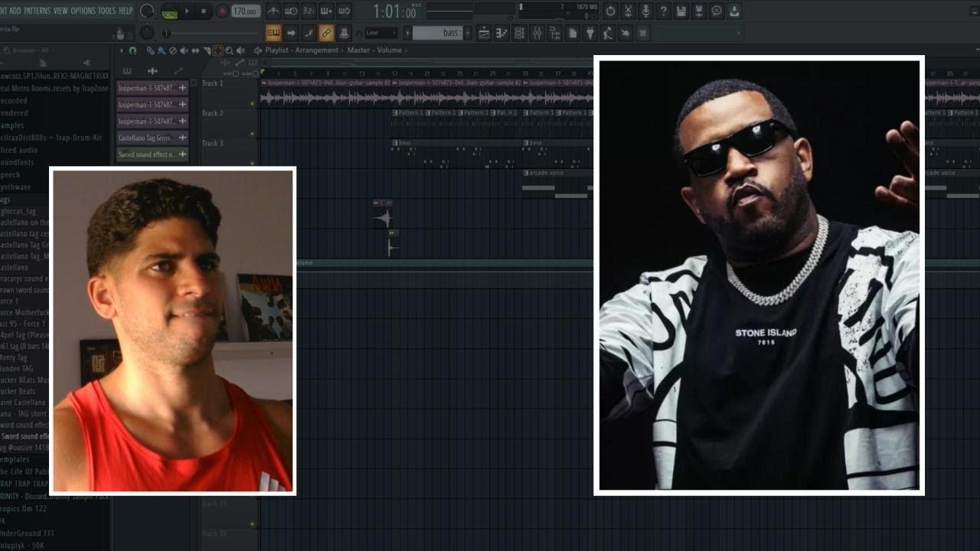Select the Slip tool
Viewport: 980px width, 551px height.
pos(195,51)
